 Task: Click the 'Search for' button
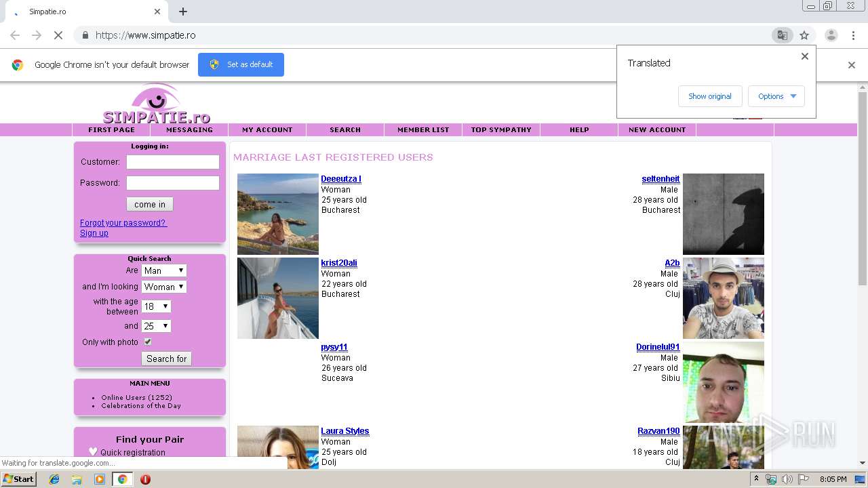pos(167,359)
